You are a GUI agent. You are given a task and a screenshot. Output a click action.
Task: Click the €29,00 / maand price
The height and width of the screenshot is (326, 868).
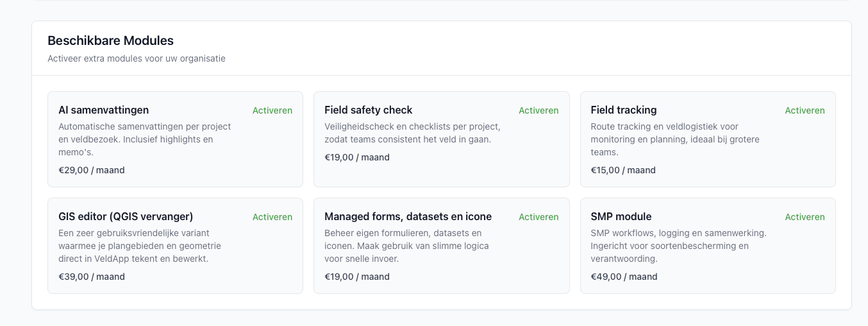coord(91,170)
